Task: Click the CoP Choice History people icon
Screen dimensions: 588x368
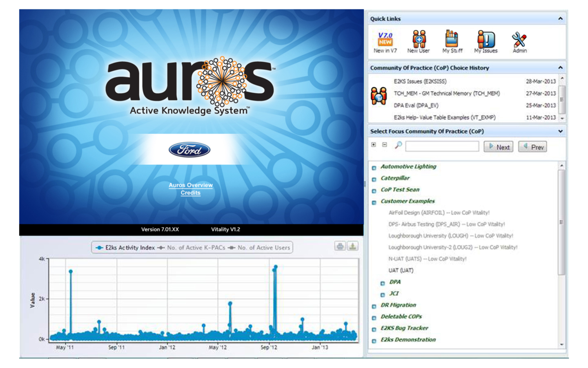Action: 379,96
